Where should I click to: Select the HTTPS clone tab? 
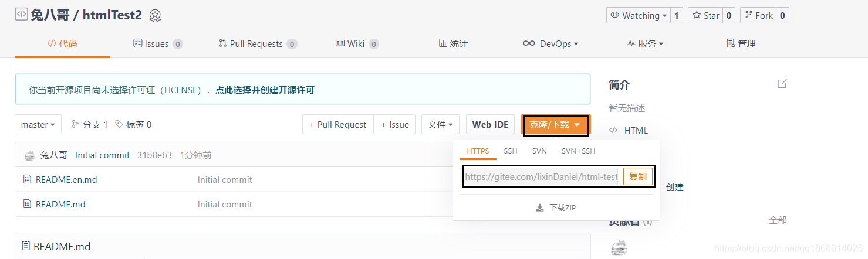tap(478, 151)
